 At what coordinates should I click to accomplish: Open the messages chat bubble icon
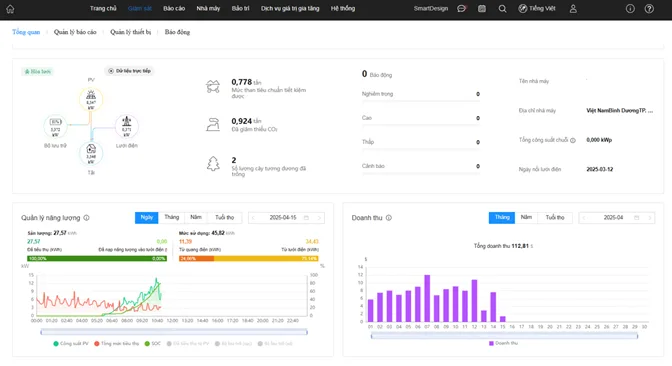tap(462, 9)
